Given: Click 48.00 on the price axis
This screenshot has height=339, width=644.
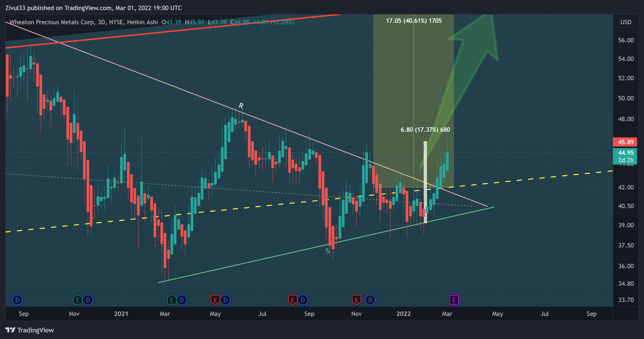Looking at the screenshot, I should [x=626, y=119].
